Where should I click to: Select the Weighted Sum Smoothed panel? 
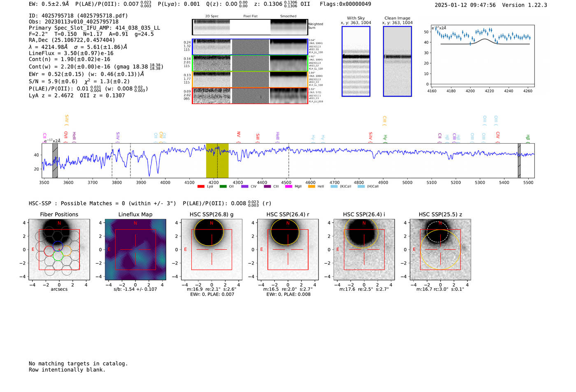(289, 27)
